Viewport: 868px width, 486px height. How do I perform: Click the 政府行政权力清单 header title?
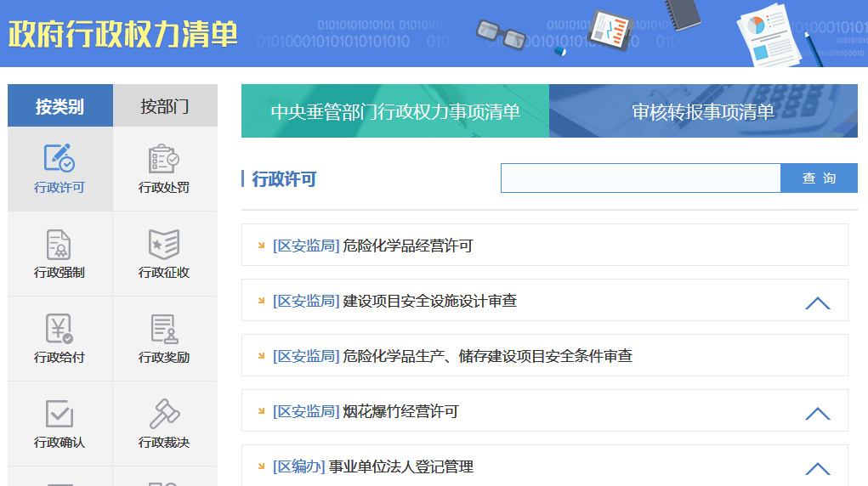click(123, 34)
